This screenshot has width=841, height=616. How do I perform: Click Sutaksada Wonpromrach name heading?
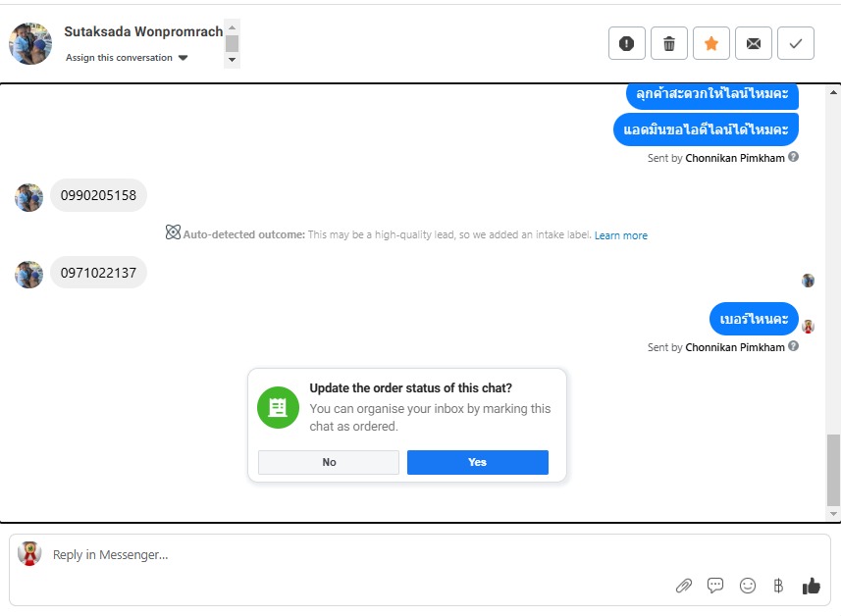coord(143,31)
